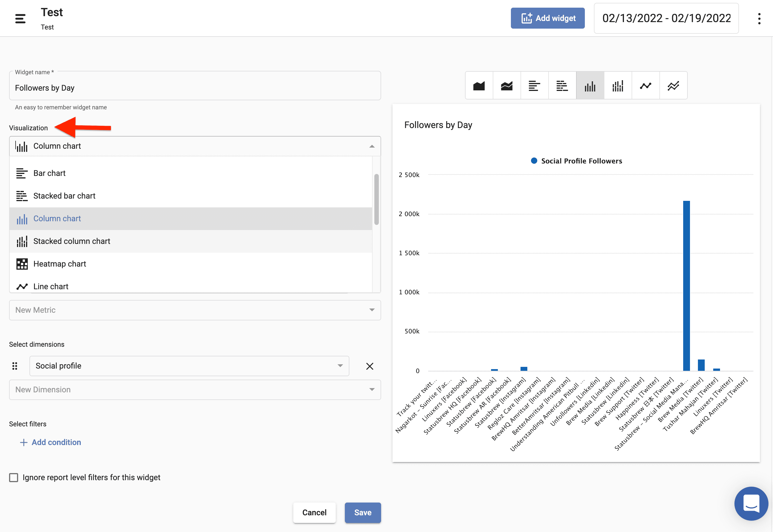Pick stacked column chart toolbar icon
The width and height of the screenshot is (773, 532).
[x=617, y=86]
